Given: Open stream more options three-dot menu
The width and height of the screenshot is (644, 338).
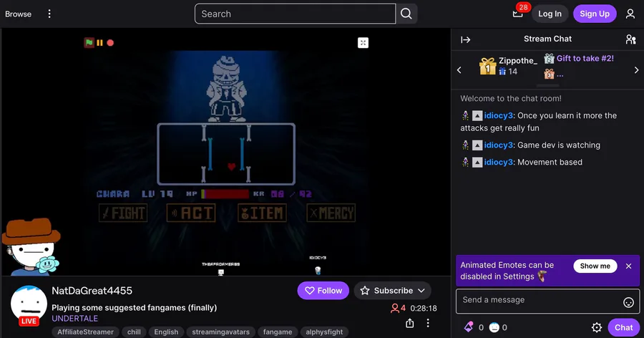Looking at the screenshot, I should tap(428, 323).
